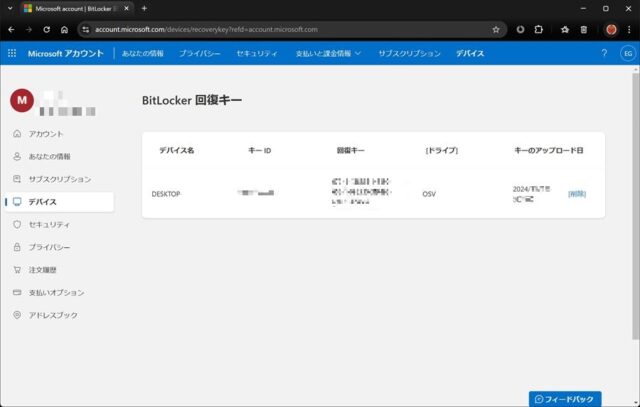Click the cart icon beside 注文履歴
The width and height of the screenshot is (640, 407).
[x=17, y=270]
